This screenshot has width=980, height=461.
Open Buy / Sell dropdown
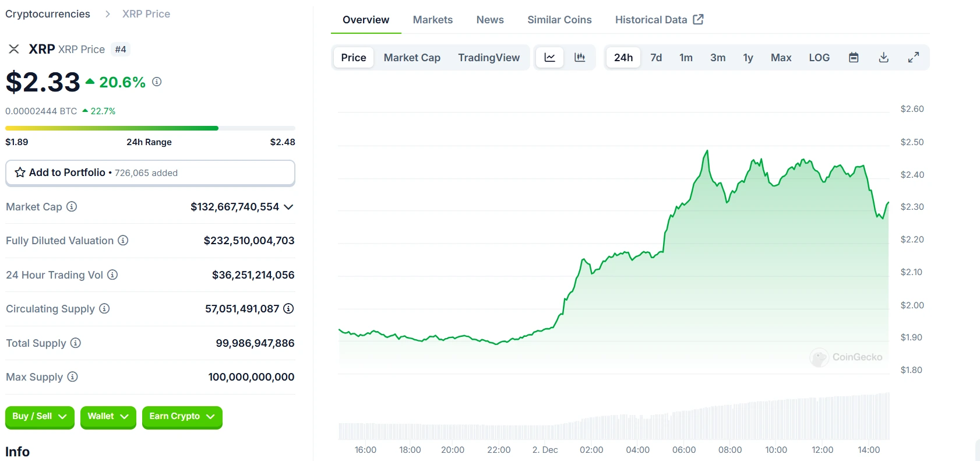[40, 417]
